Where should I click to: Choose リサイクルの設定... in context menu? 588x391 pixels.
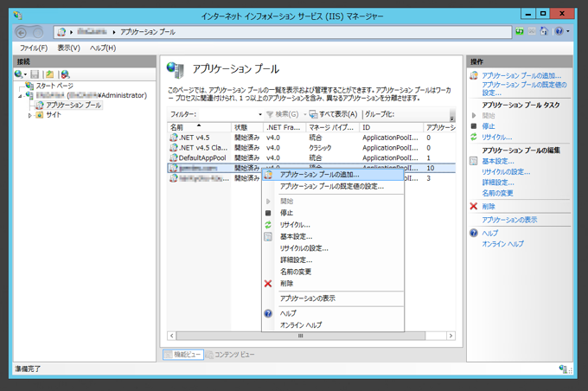tap(333, 248)
